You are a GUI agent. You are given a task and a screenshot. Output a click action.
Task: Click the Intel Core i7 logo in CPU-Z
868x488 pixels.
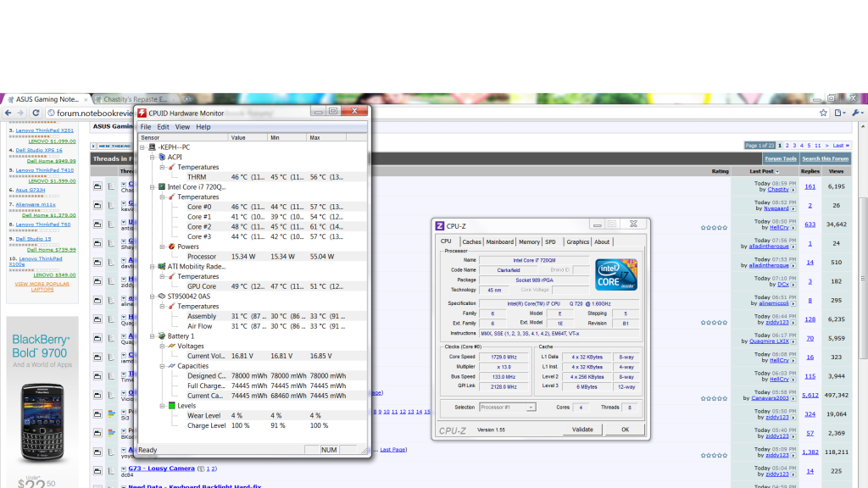[616, 274]
